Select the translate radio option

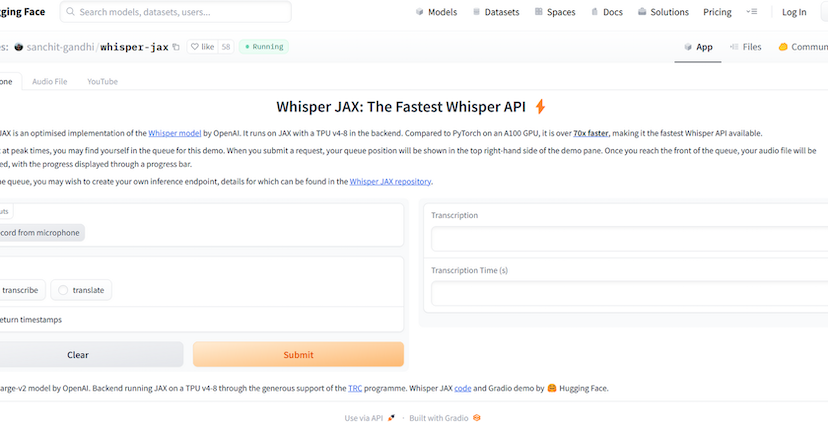[x=81, y=290]
